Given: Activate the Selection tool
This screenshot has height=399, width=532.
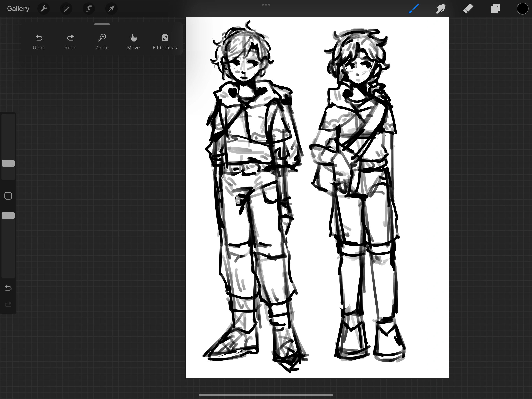Looking at the screenshot, I should pyautogui.click(x=89, y=9).
